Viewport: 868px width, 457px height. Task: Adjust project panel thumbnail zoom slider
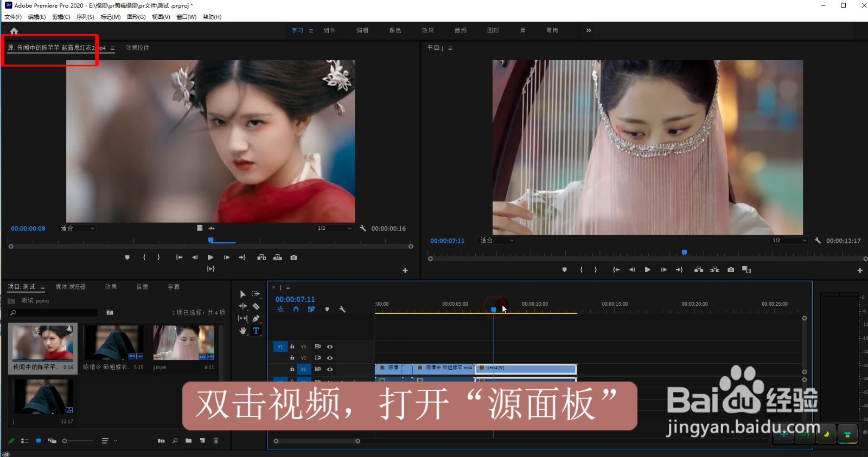(78, 441)
